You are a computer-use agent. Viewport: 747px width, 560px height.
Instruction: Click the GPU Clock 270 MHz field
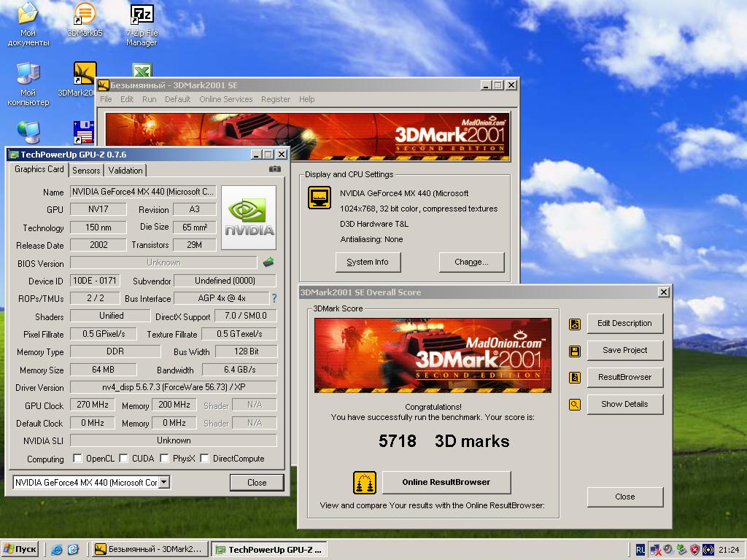click(x=93, y=405)
